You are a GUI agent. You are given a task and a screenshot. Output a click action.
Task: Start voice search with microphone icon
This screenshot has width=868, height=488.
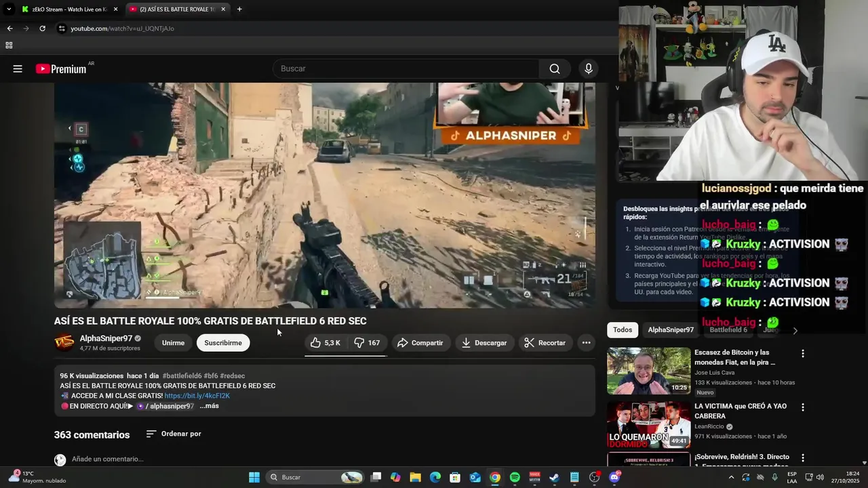[588, 68]
